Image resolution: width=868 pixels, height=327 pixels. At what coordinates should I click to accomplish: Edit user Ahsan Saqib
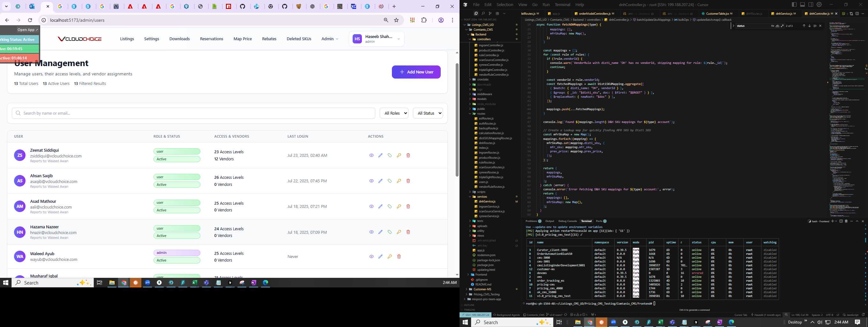click(380, 181)
